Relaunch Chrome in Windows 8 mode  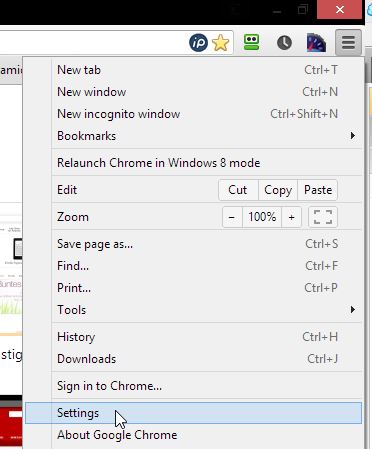coord(207,163)
